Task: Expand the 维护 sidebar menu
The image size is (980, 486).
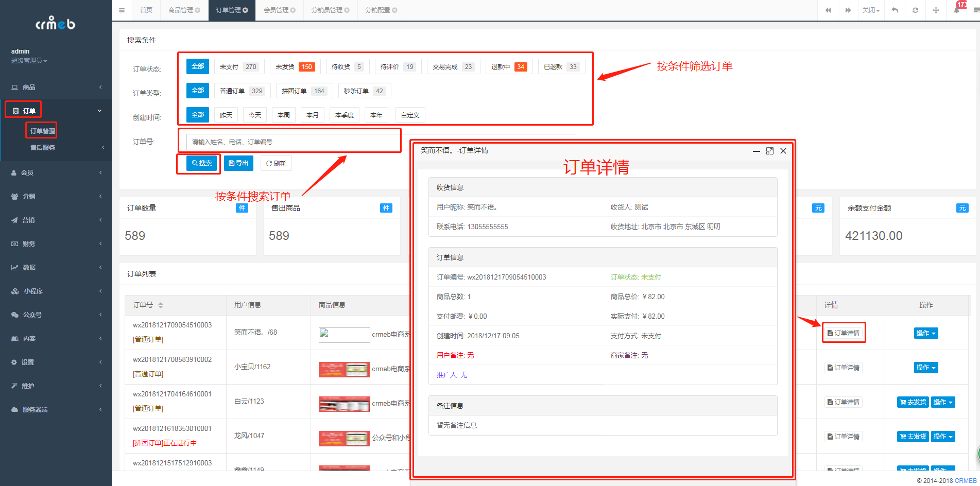Action: pyautogui.click(x=56, y=386)
